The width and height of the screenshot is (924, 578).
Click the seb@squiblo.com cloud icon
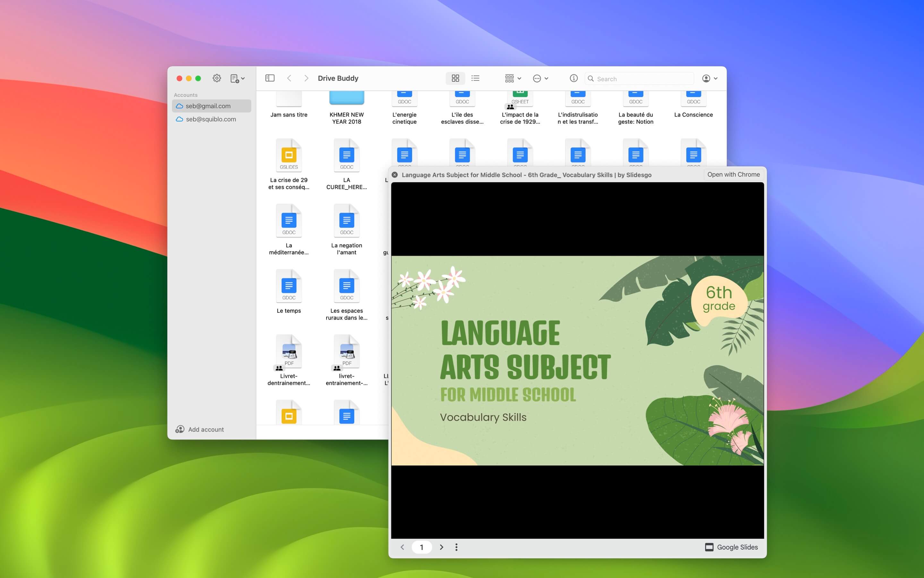coord(179,119)
